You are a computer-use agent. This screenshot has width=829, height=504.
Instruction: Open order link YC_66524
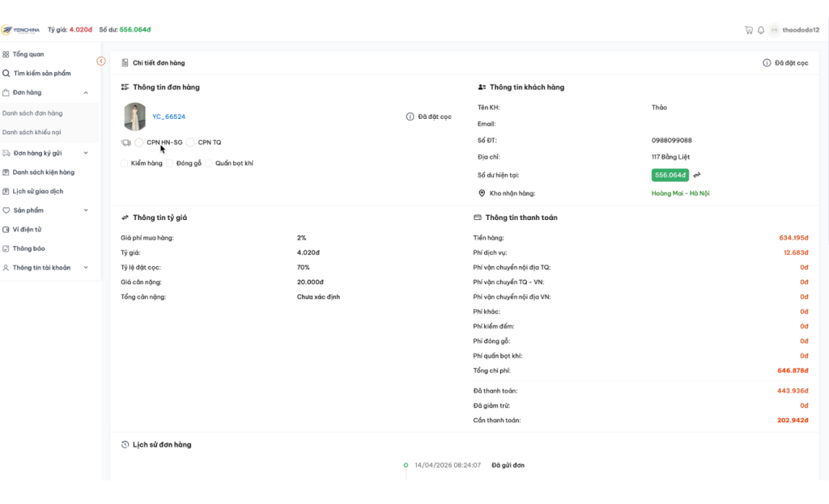[168, 116]
